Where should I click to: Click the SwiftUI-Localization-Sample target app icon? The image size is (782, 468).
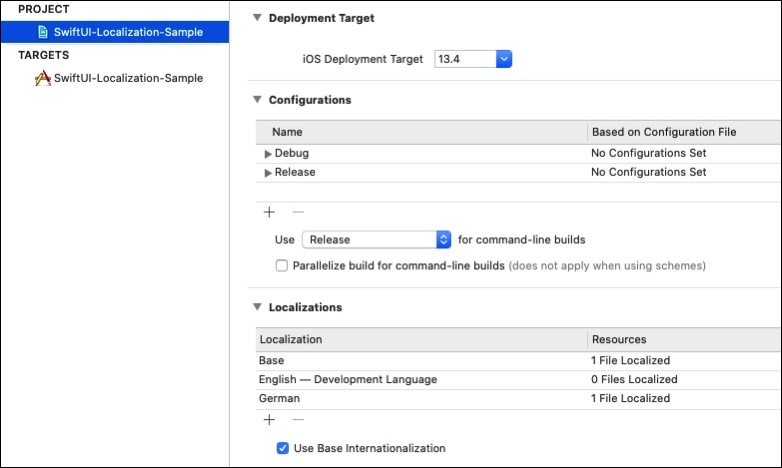coord(43,78)
